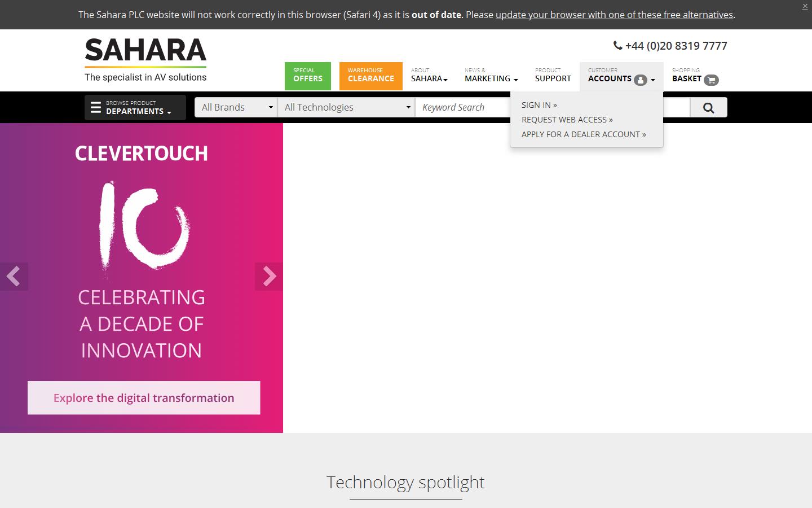Open the All Technologies dropdown
Viewport: 812px width, 508px height.
tap(346, 107)
